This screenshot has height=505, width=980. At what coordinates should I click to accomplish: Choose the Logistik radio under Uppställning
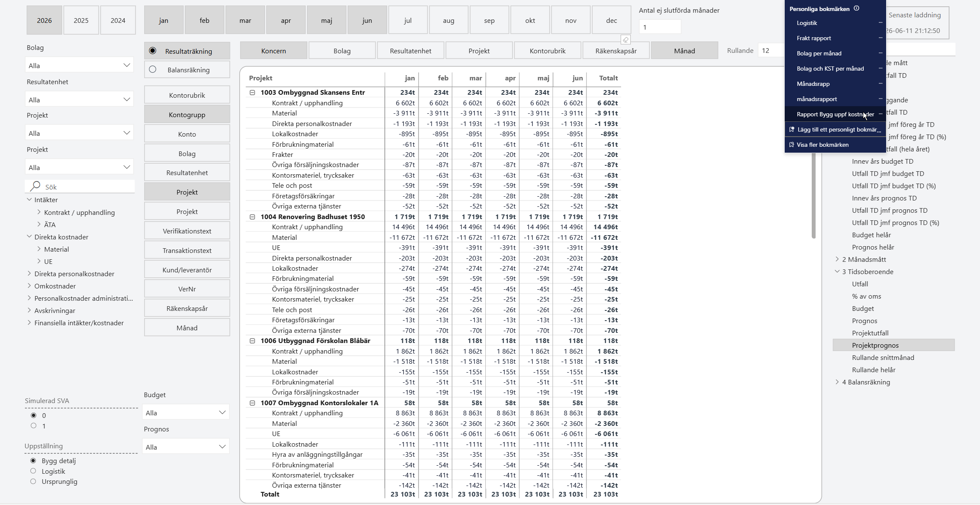33,471
